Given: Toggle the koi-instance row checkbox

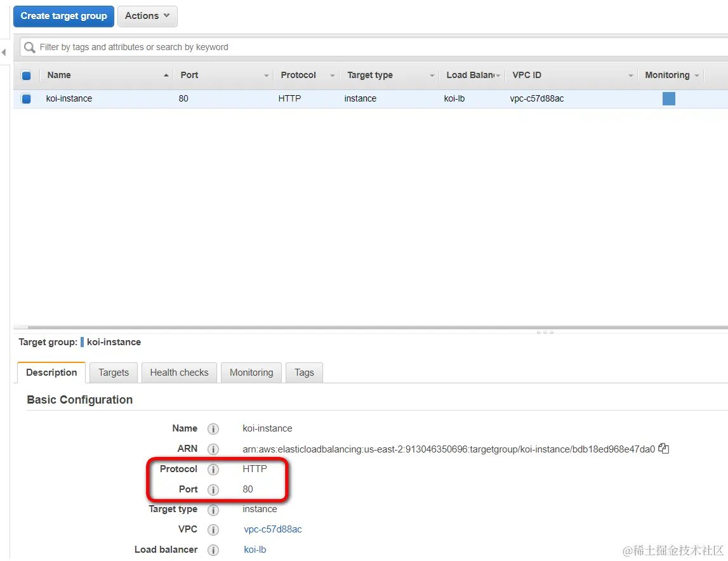Looking at the screenshot, I should click(27, 98).
